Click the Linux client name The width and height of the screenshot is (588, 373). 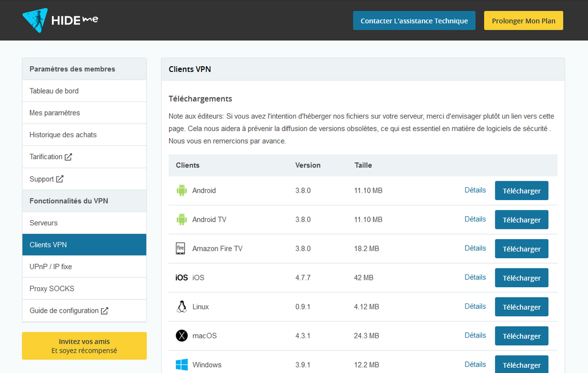[200, 307]
